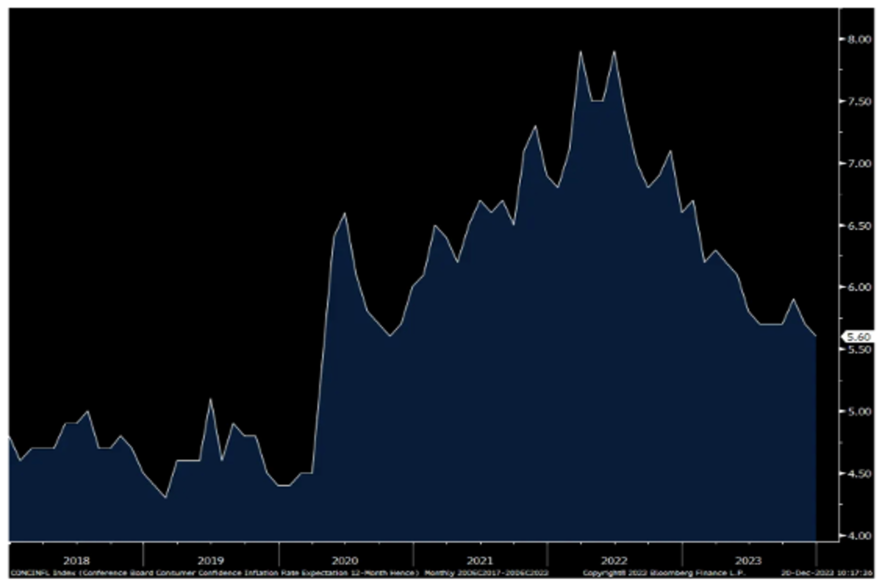This screenshot has height=588, width=882.
Task: Select the 2022 label on the time axis
Action: (614, 559)
